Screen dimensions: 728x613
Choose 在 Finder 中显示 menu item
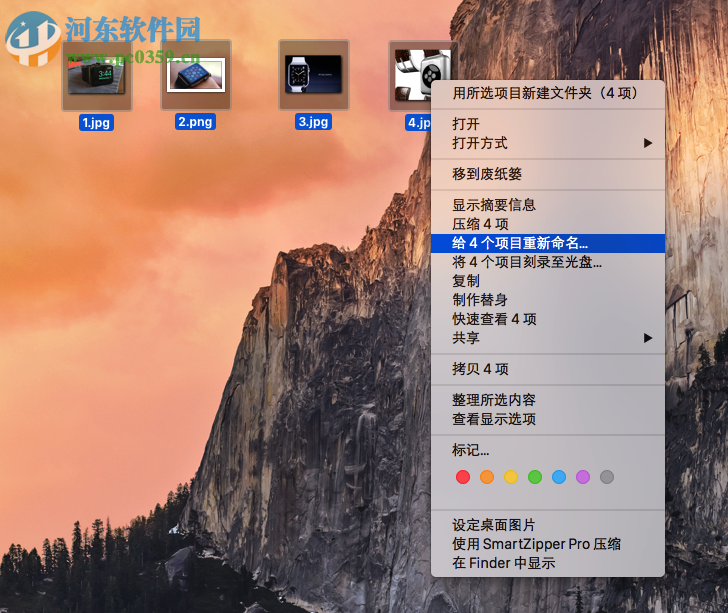click(x=548, y=563)
